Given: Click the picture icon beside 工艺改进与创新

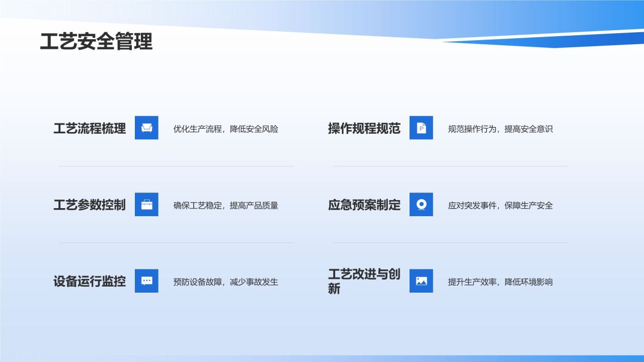Looking at the screenshot, I should [x=421, y=281].
